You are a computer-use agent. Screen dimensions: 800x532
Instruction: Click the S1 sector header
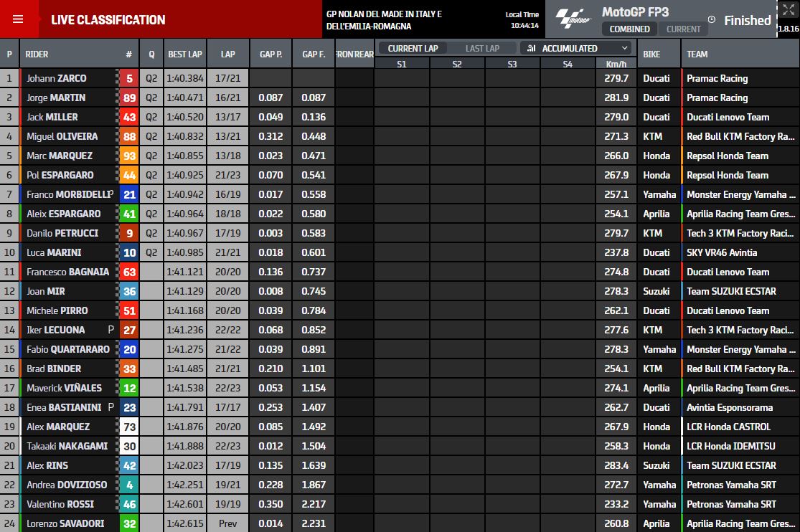(402, 64)
